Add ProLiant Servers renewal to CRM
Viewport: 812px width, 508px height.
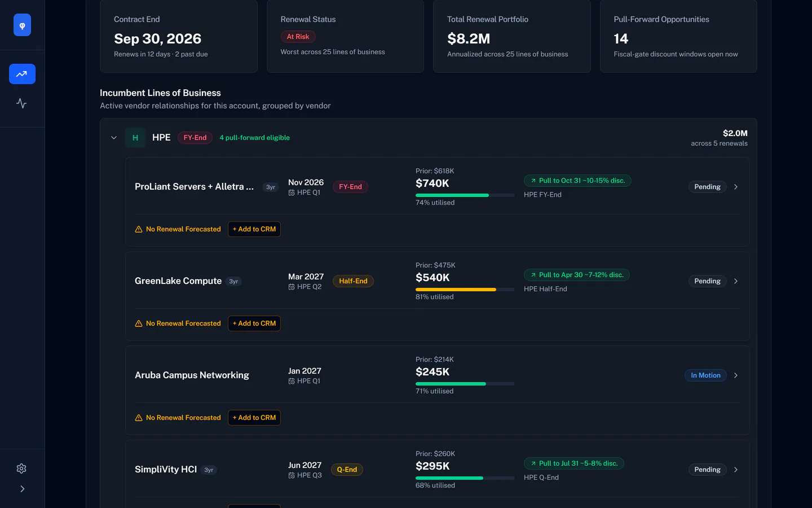[x=254, y=229]
